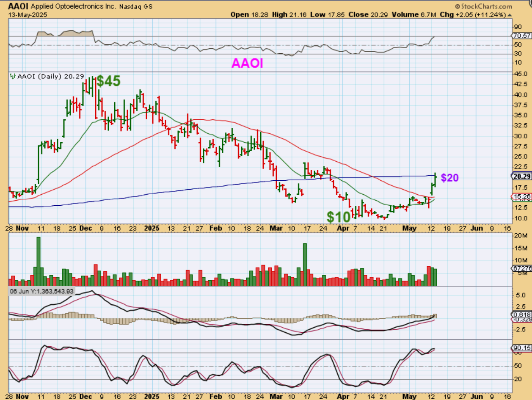Click the AAOI ticker symbol in header
This screenshot has width=532, height=400.
[18, 6]
